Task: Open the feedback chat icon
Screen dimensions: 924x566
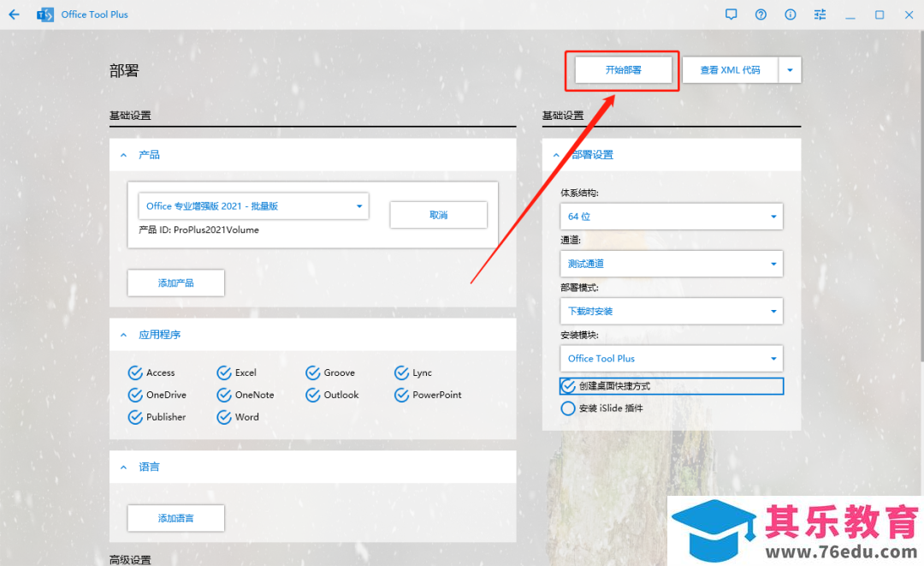Action: (731, 15)
